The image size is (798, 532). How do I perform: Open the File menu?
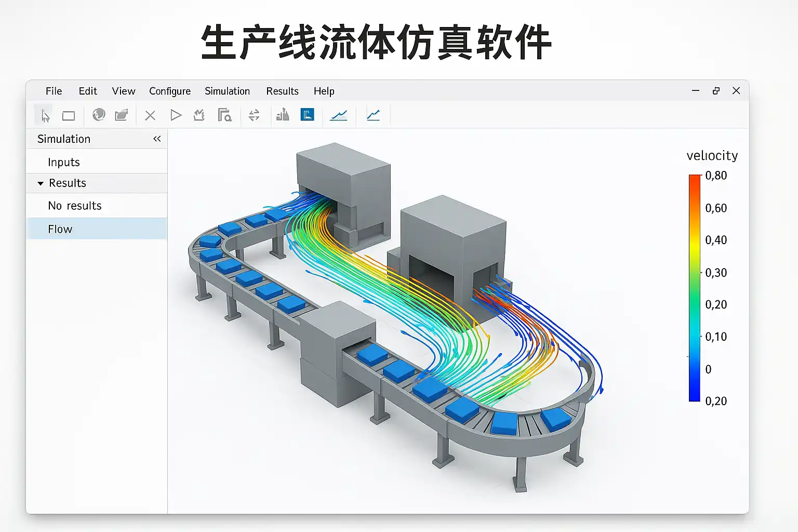click(x=54, y=91)
